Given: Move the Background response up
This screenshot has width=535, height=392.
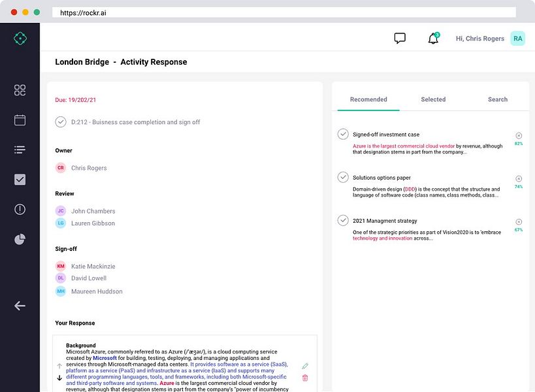Looking at the screenshot, I should pyautogui.click(x=59, y=366).
